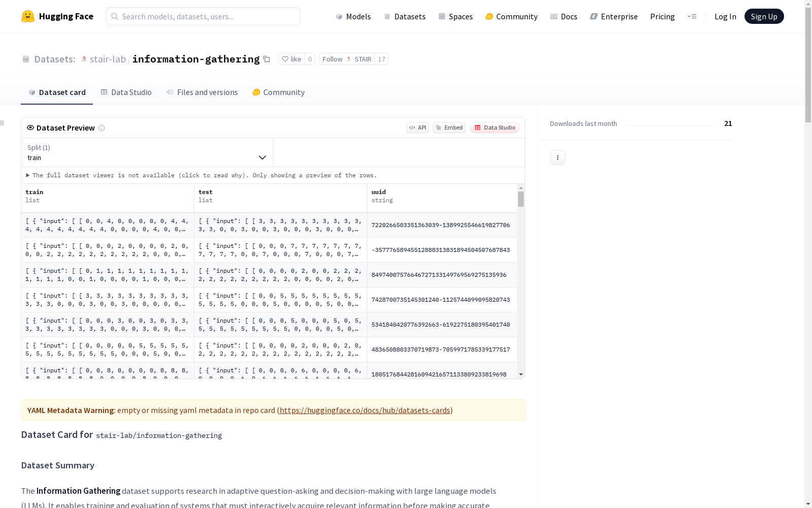Click the Sign Up button
Screen dimensions: 812x508
764,16
